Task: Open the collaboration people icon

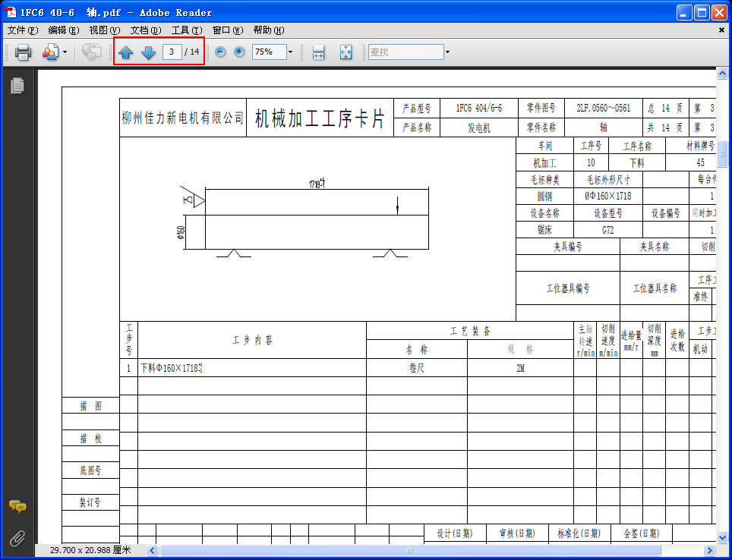Action: coord(50,52)
